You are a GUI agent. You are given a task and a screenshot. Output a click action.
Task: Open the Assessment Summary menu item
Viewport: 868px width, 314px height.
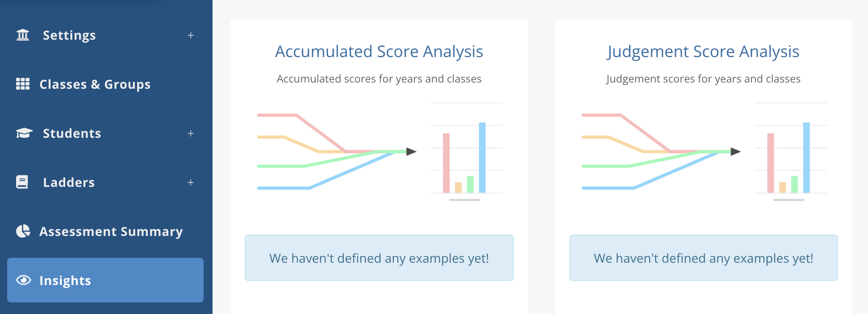(105, 231)
